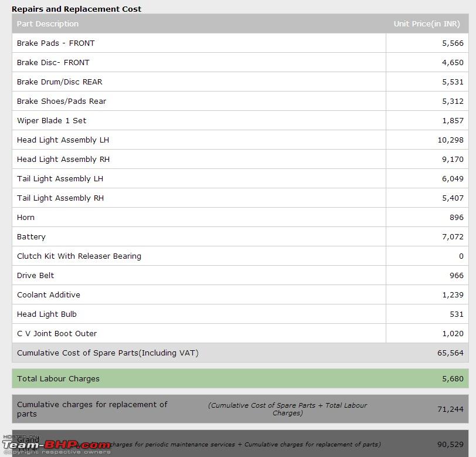Click the 'Unit Price(in INR)' column header
476x457 pixels.
427,23
